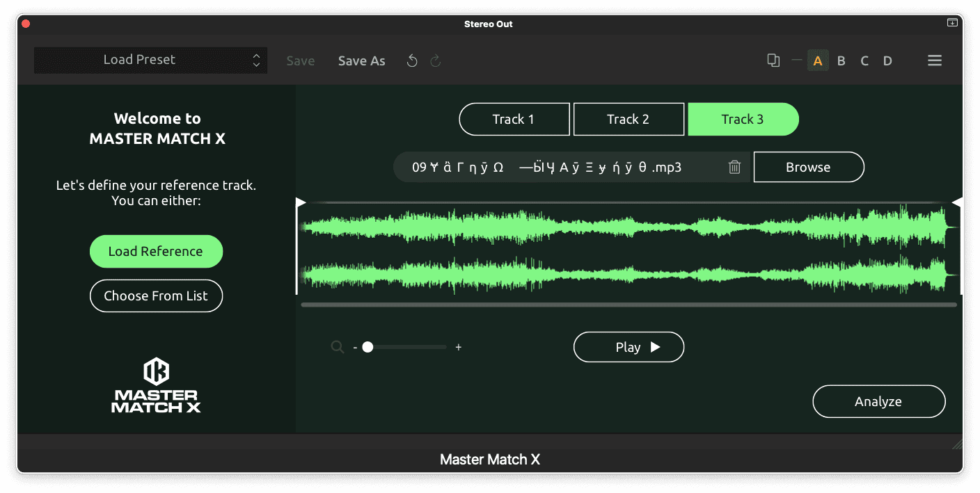
Task: Click the Master Match X logo
Action: 156,384
